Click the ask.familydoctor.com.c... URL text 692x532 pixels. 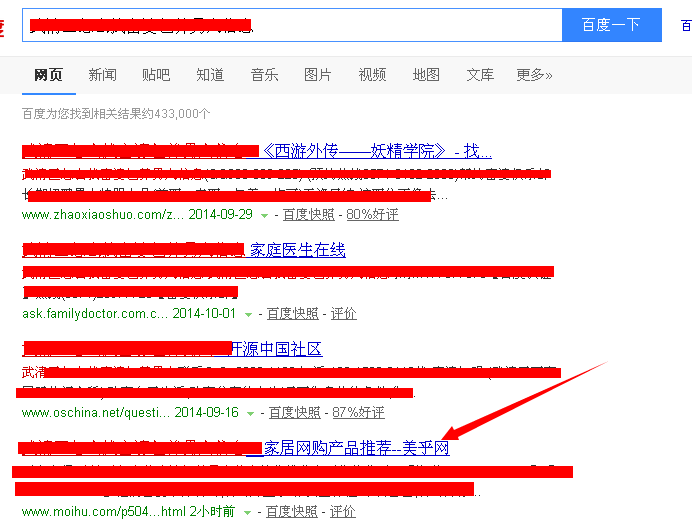pos(95,313)
